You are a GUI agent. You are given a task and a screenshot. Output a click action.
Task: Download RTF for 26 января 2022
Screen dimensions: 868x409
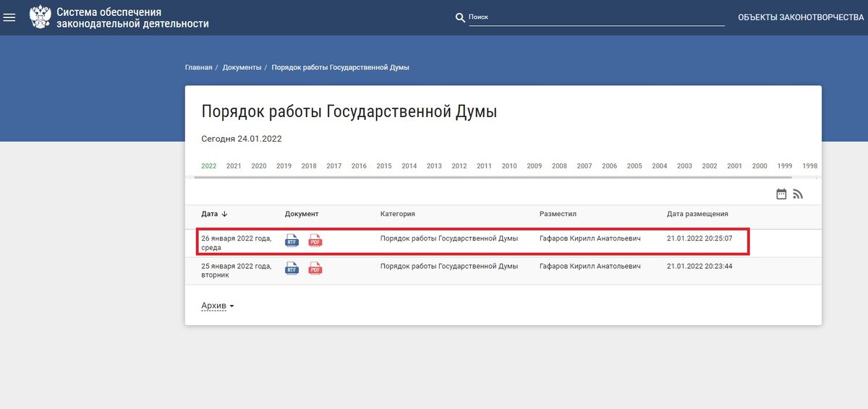tap(292, 241)
